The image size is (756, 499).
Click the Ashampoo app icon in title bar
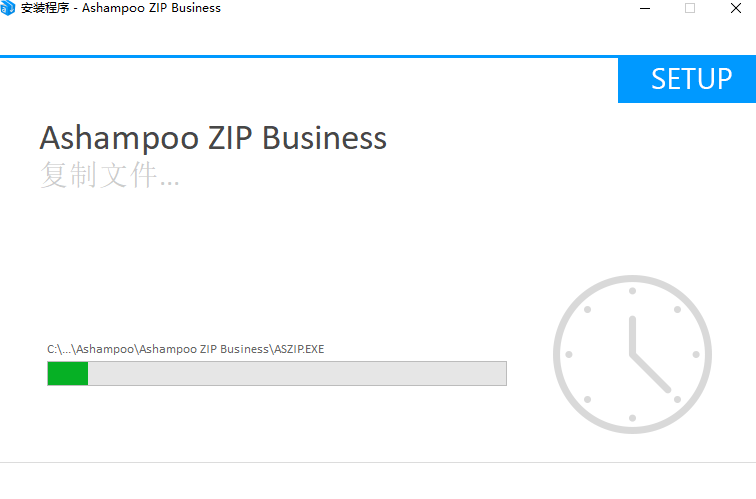pos(8,8)
